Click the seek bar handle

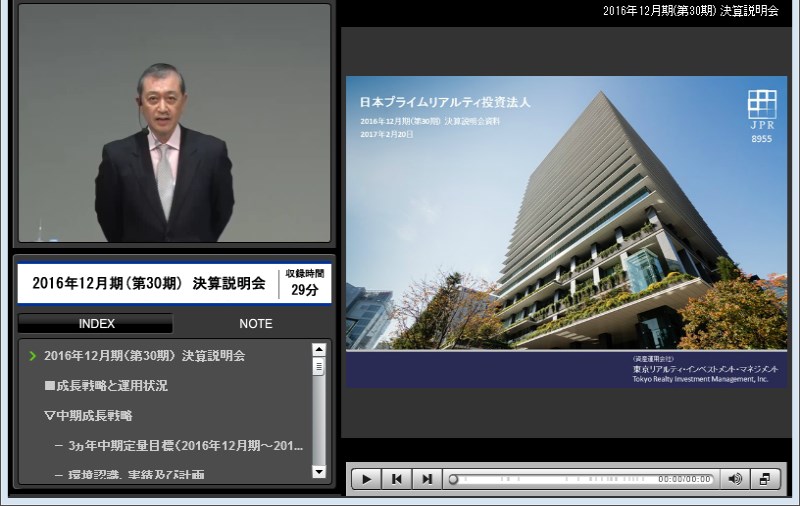[x=453, y=479]
